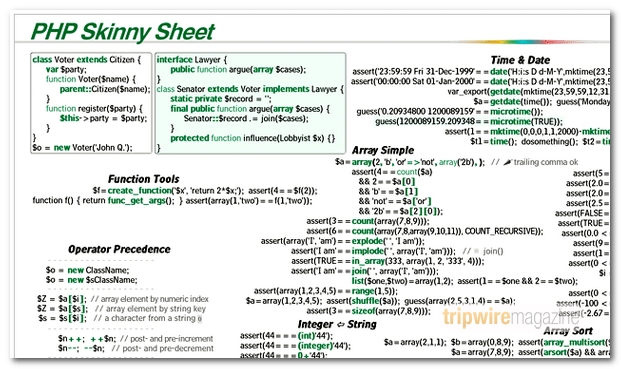Click the '00:00:00 Sat 01-Jan-2000' assert line
This screenshot has width=621, height=369.
point(480,82)
